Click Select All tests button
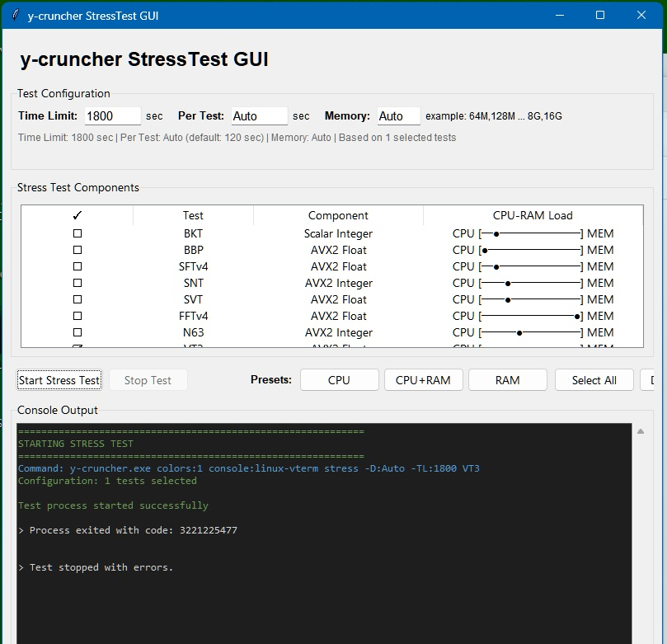The height and width of the screenshot is (644, 667). pos(594,380)
